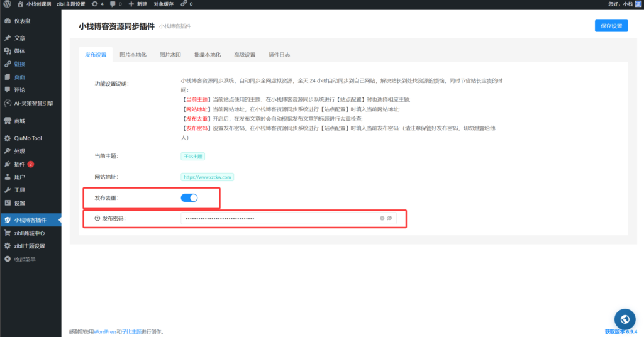The image size is (644, 337).
Task: Click the https://www.xzckw.com address tag
Action: point(208,177)
